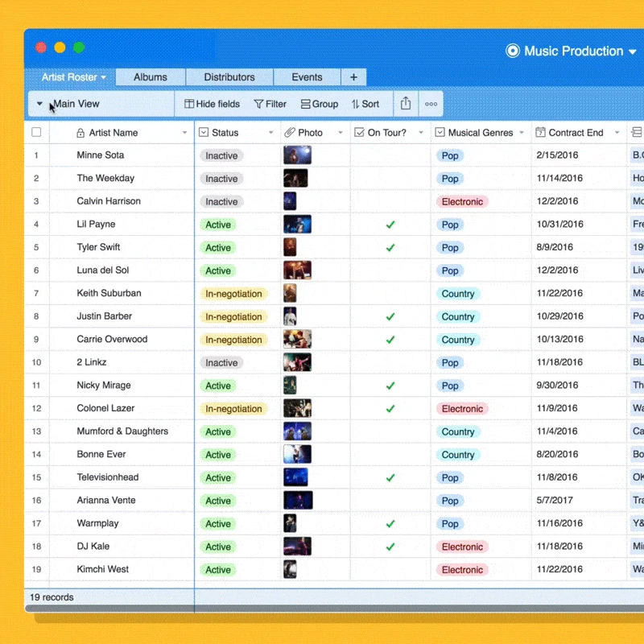Select the Artist Roster tab
The width and height of the screenshot is (644, 644).
point(69,77)
